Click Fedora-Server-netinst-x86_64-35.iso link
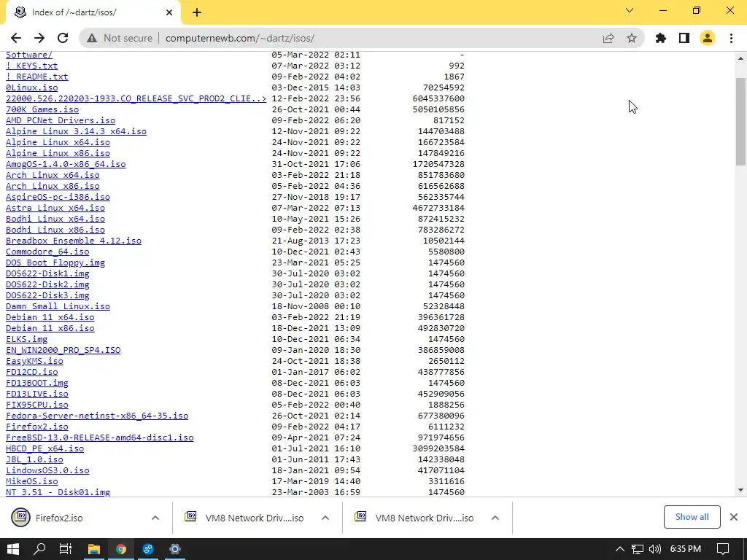 click(x=97, y=416)
